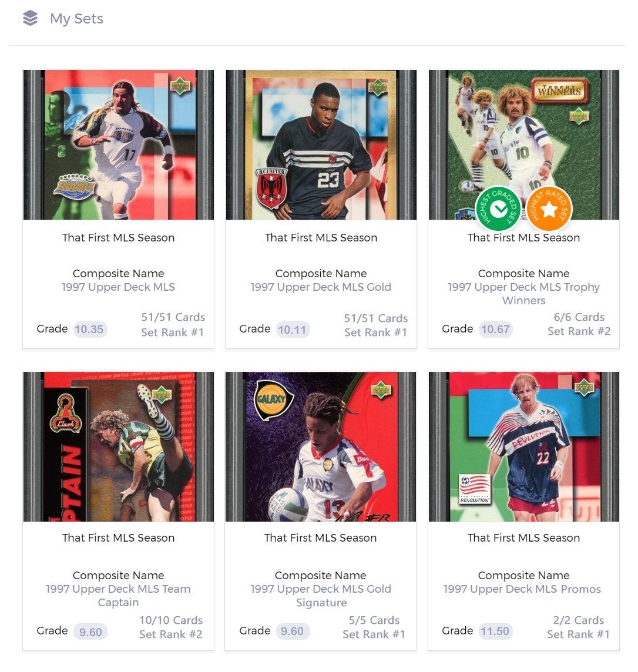638x672 pixels.
Task: Open the Trophy Winners card image
Action: tap(523, 145)
